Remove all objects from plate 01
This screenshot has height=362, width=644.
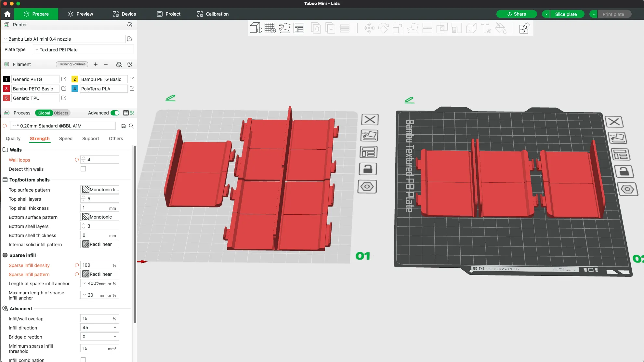pyautogui.click(x=370, y=119)
